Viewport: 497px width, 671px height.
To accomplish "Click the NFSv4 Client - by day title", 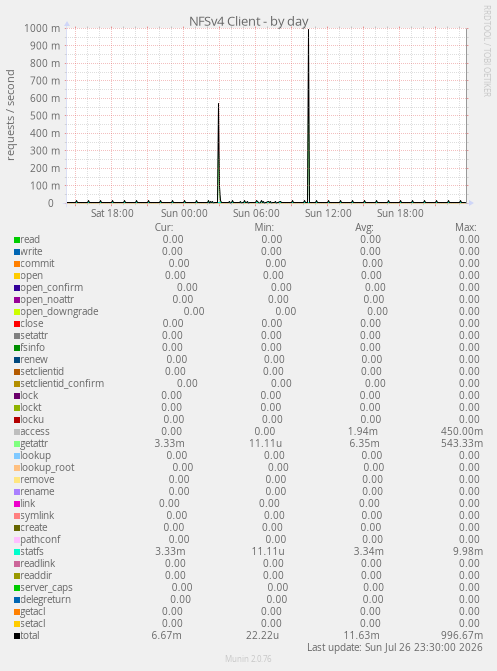I will pyautogui.click(x=249, y=21).
